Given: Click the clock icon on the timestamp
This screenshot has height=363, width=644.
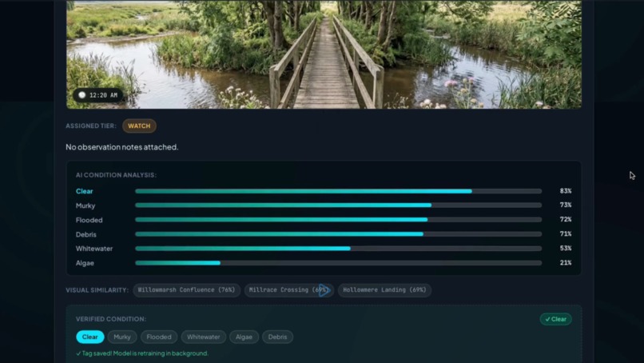Looking at the screenshot, I should click(x=82, y=95).
